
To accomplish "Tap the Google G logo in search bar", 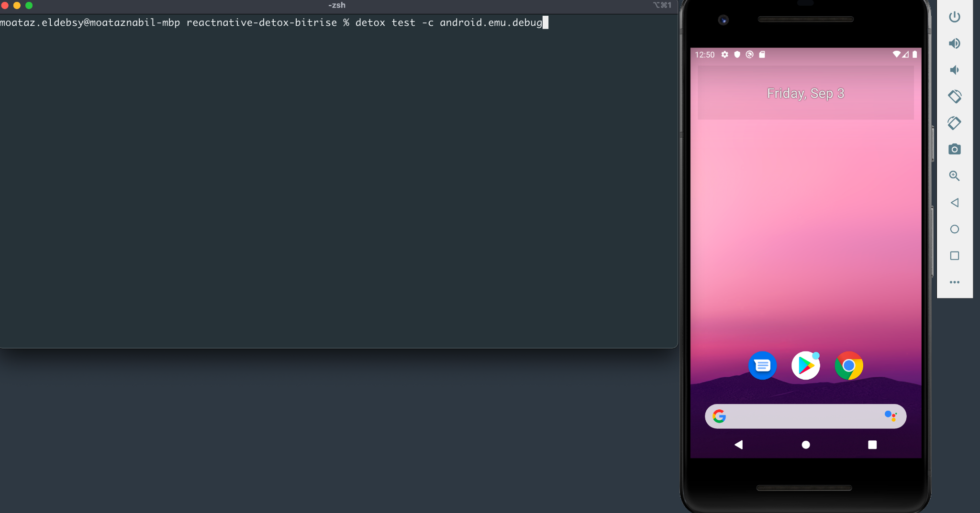I will pyautogui.click(x=719, y=416).
